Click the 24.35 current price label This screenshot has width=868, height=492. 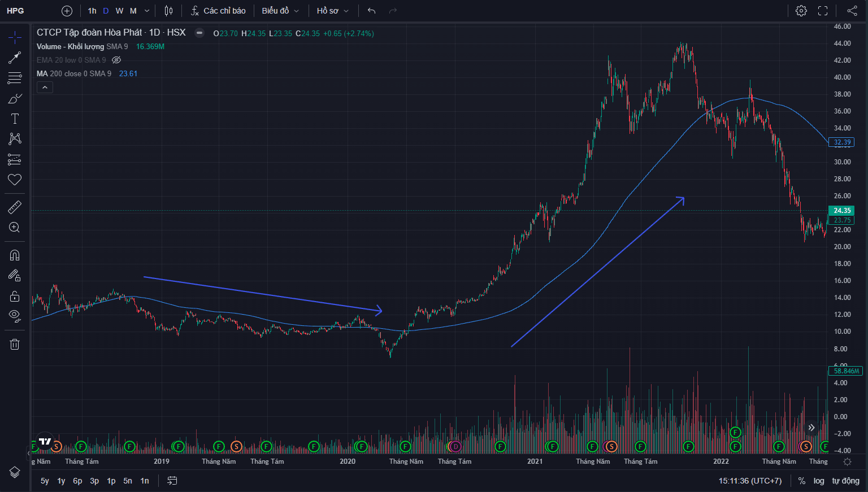842,211
